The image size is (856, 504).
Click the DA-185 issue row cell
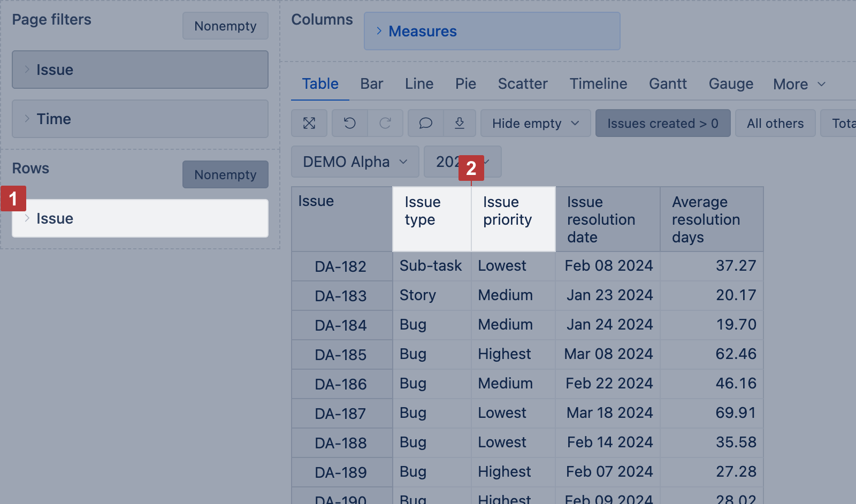pyautogui.click(x=341, y=355)
